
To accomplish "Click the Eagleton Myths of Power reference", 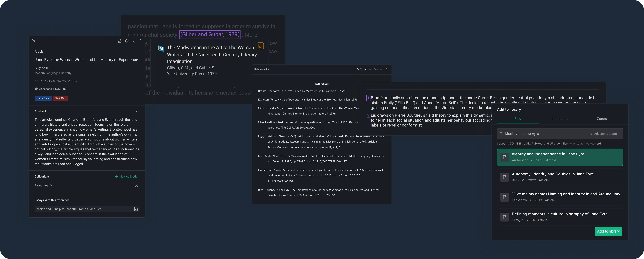I will [x=308, y=100].
